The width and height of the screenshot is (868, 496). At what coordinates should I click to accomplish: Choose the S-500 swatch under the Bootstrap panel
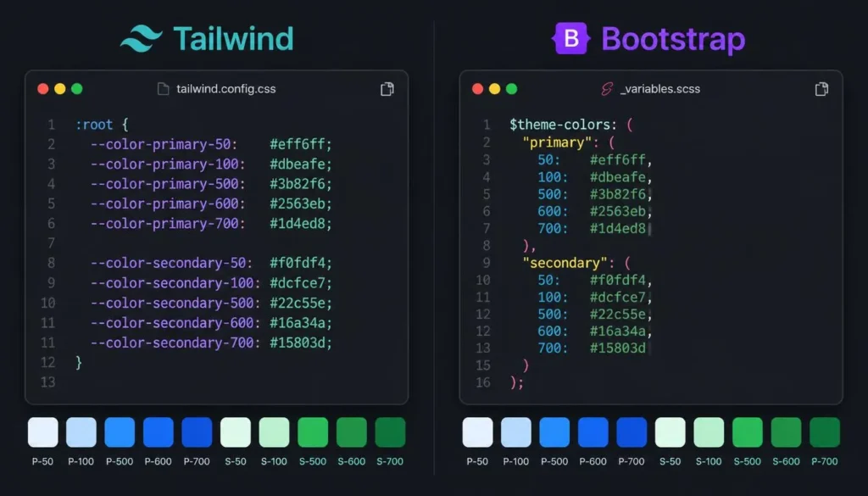click(748, 432)
